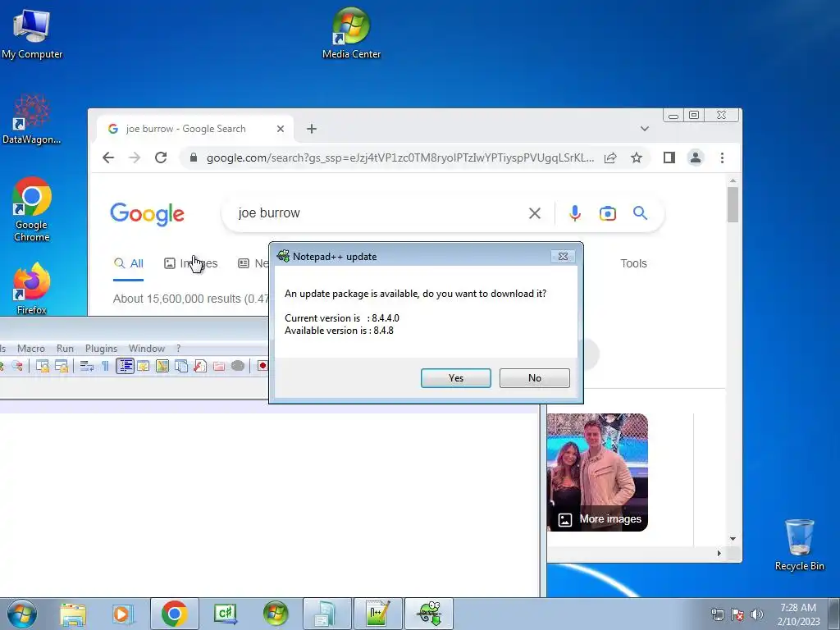Click the Action Center flag tray icon
The width and height of the screenshot is (840, 630).
tap(737, 614)
